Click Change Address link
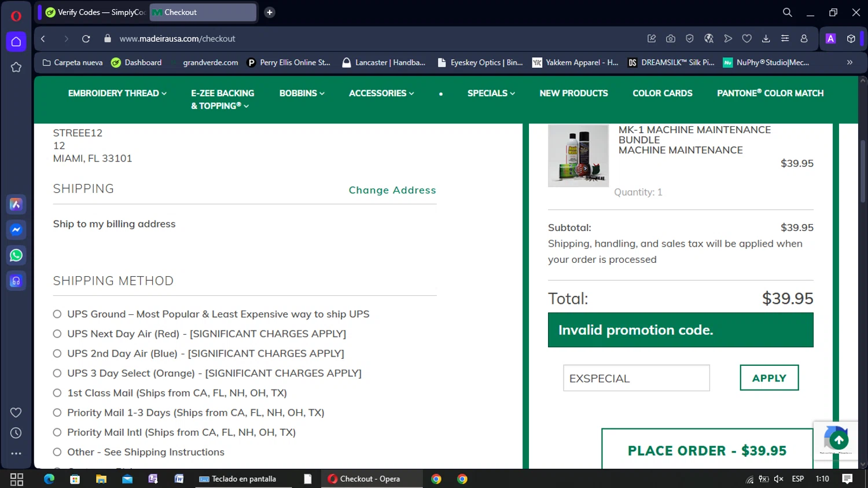The image size is (868, 488). (x=392, y=190)
